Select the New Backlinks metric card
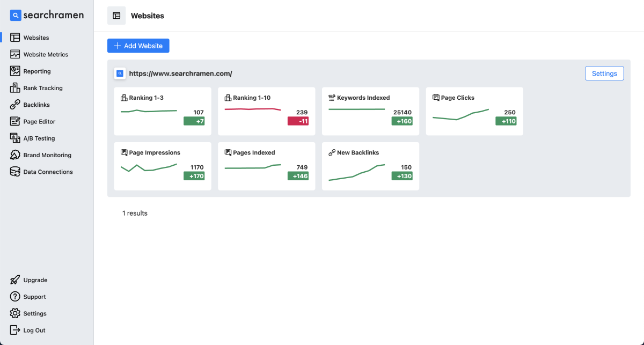 click(x=370, y=166)
